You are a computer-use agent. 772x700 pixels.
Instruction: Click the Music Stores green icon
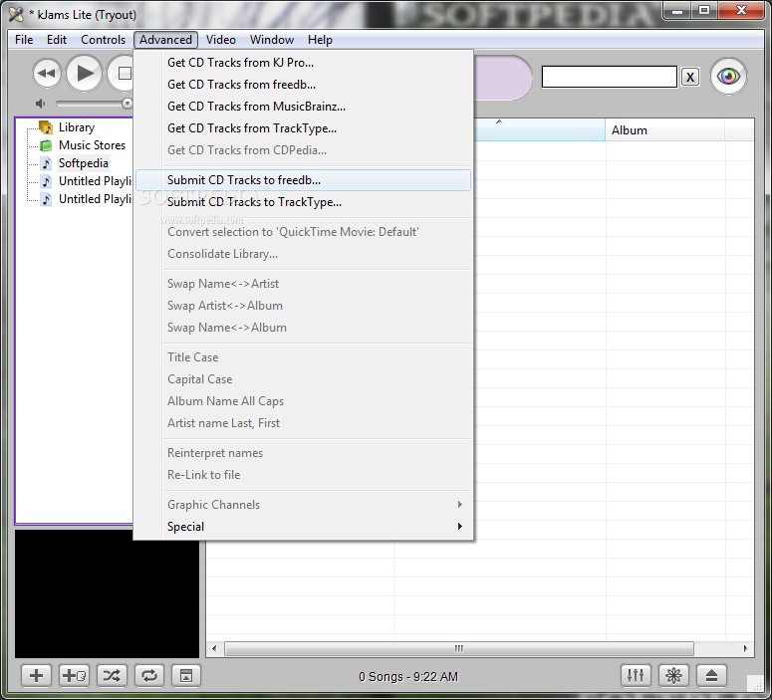point(46,145)
